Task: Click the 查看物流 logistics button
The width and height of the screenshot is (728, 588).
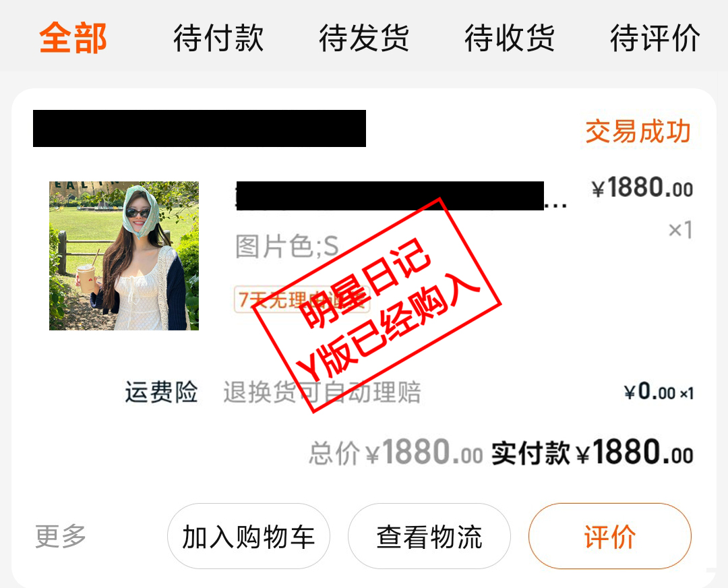Action: [x=429, y=536]
